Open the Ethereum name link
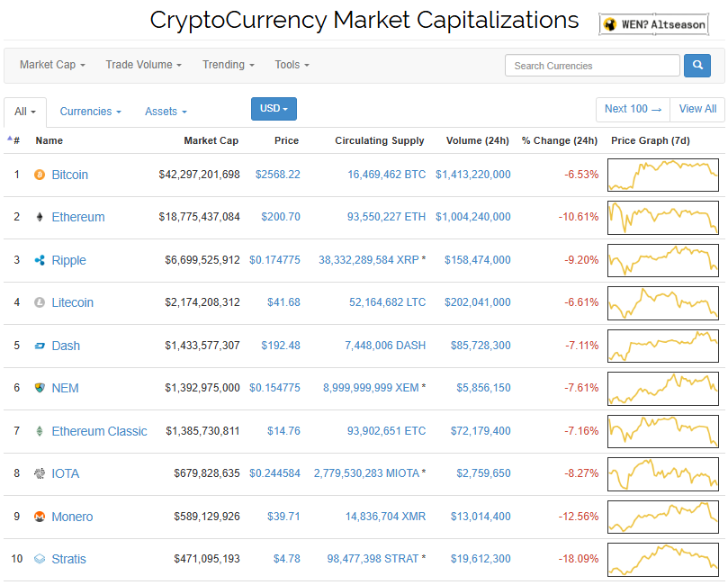The height and width of the screenshot is (585, 728). coord(78,217)
